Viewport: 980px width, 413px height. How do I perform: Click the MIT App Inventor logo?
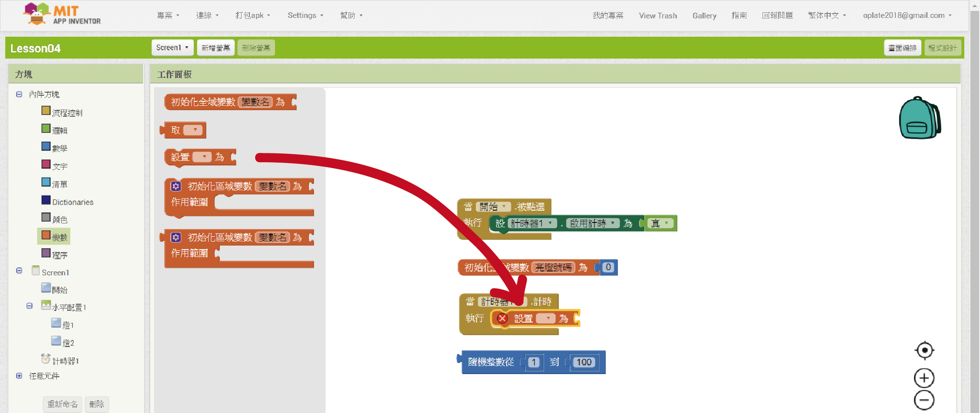click(x=62, y=15)
